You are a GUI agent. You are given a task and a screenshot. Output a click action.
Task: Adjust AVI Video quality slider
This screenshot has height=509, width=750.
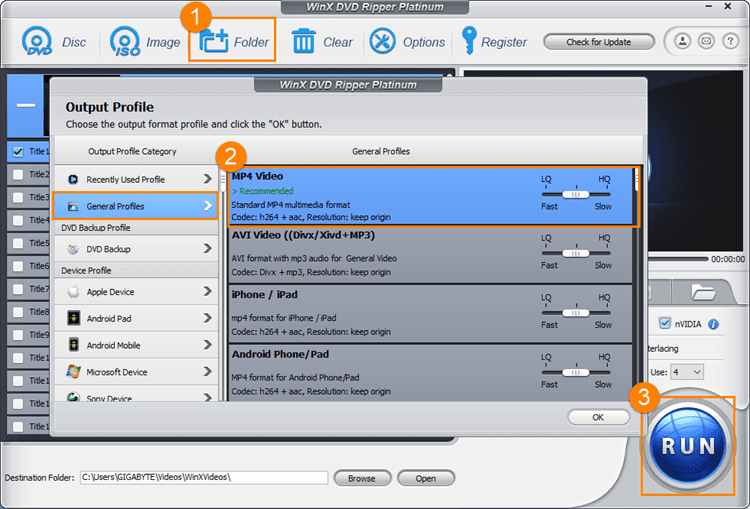point(576,253)
